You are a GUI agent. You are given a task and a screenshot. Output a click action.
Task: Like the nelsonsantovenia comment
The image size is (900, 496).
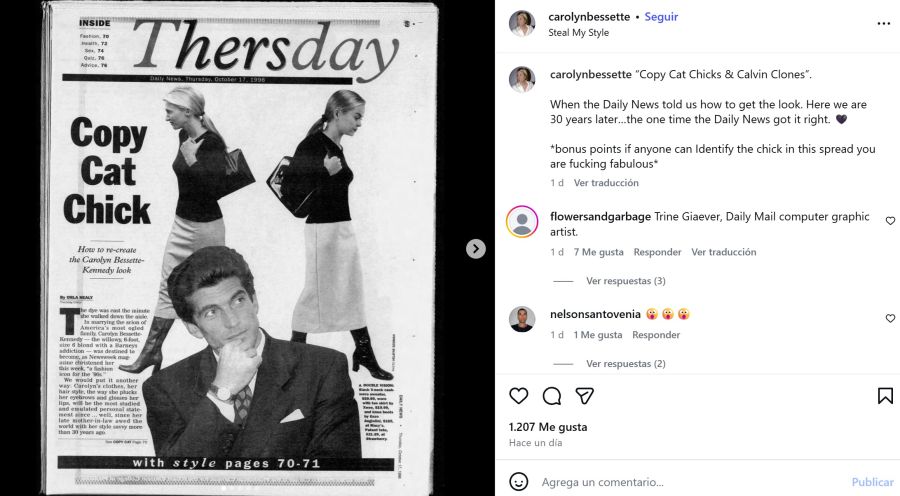pyautogui.click(x=890, y=319)
